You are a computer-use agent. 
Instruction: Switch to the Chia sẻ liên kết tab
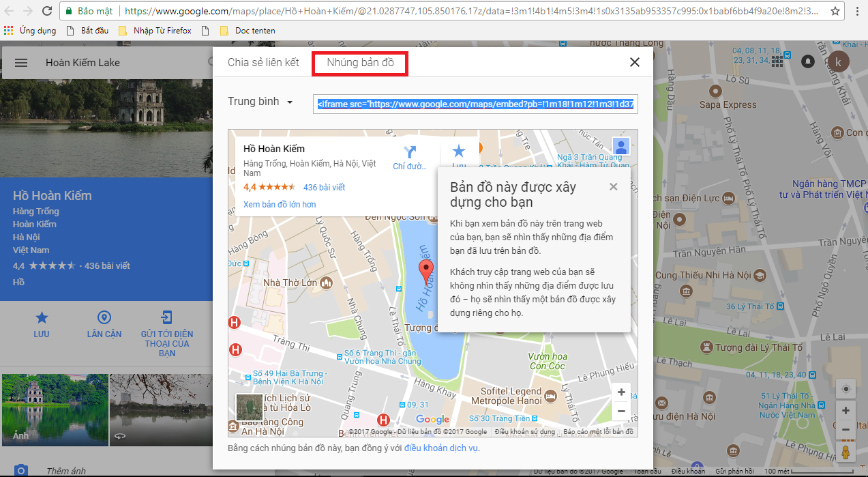point(263,63)
